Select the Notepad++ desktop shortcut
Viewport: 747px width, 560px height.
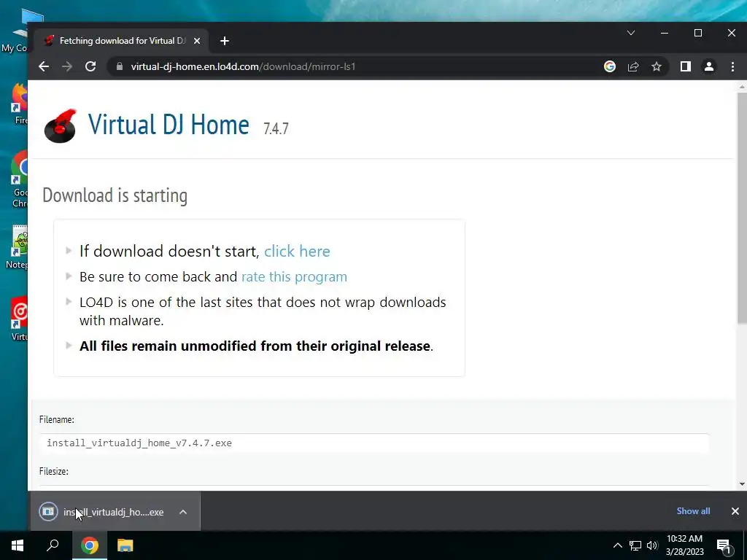click(18, 248)
